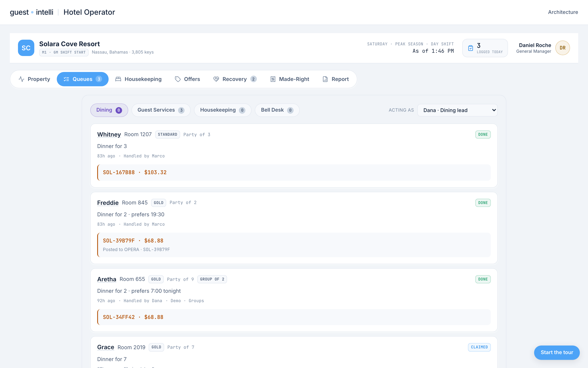Click Aretha's Party of 9 label
Image resolution: width=588 pixels, height=368 pixels.
[180, 279]
